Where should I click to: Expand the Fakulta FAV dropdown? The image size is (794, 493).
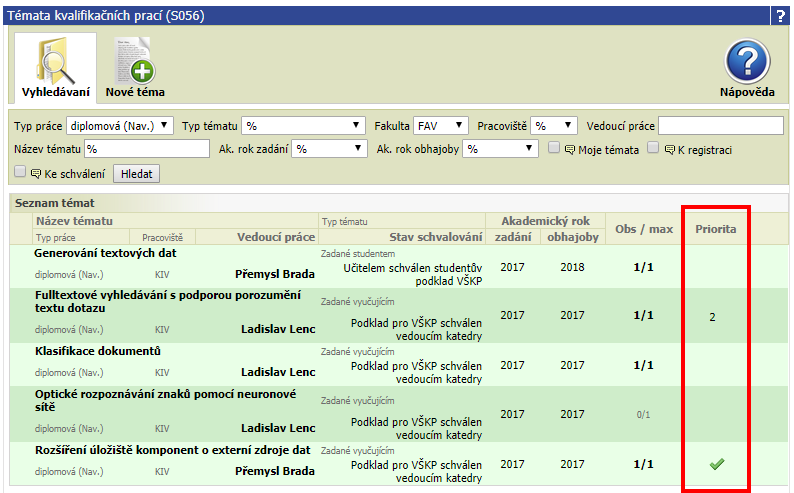(x=441, y=126)
